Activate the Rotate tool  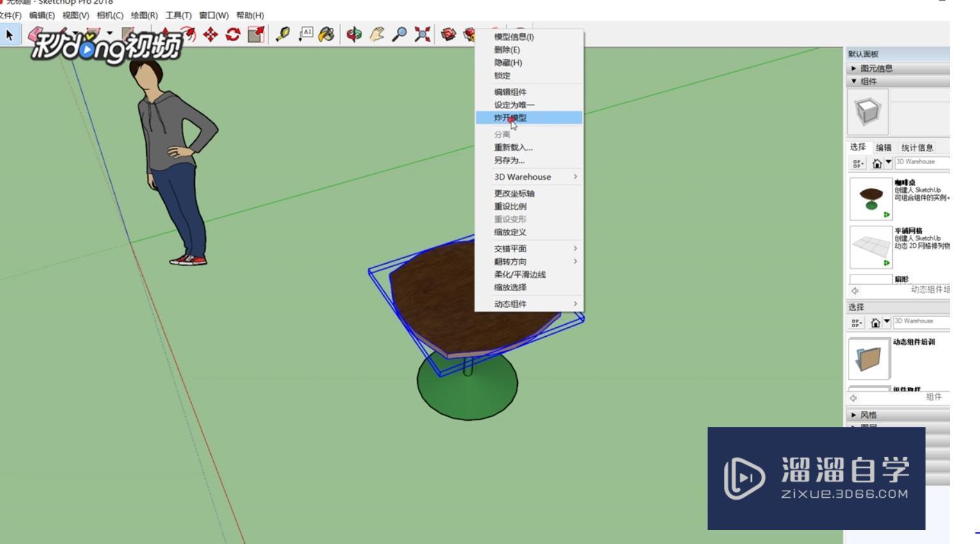[233, 35]
